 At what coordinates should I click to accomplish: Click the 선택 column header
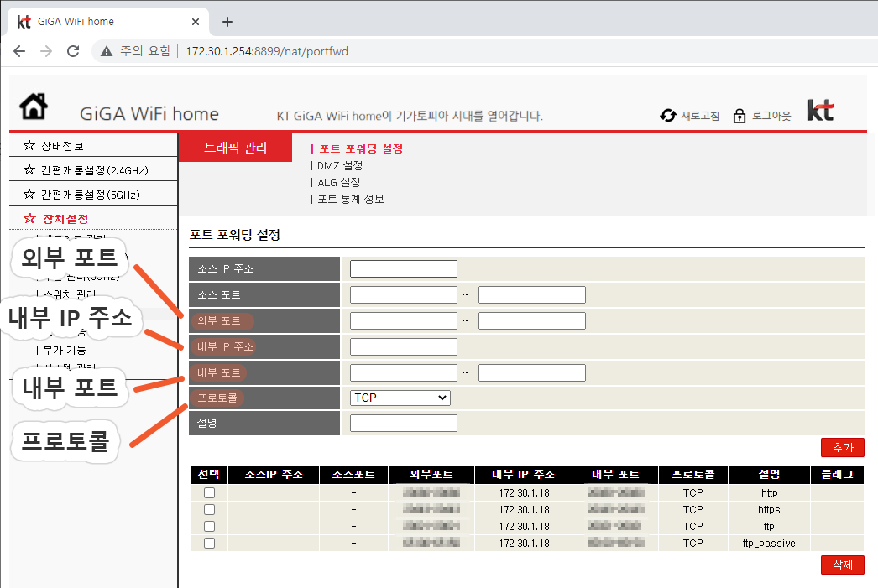point(209,475)
